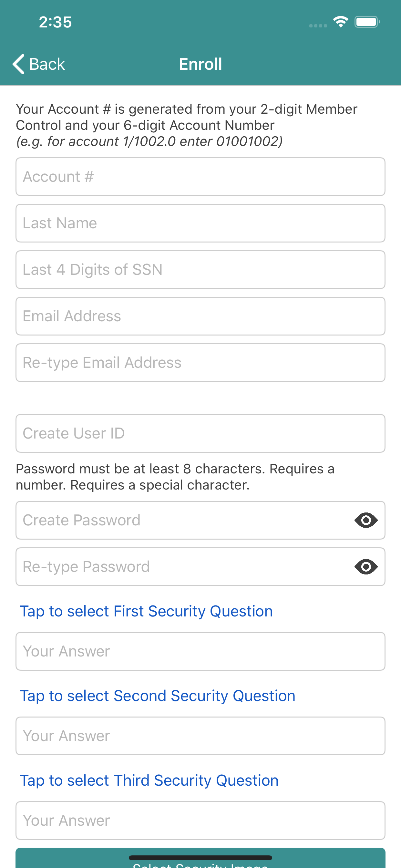
Task: Select the Create User ID field
Action: 200,433
